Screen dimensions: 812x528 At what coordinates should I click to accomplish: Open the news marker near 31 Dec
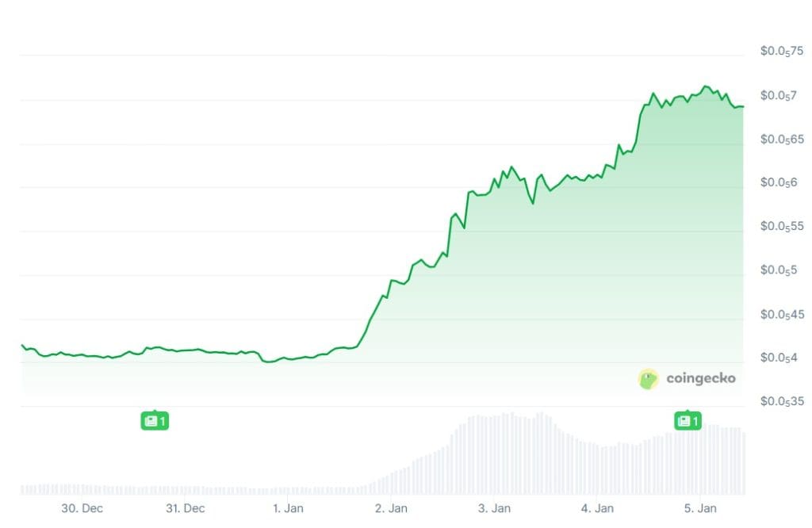[155, 421]
